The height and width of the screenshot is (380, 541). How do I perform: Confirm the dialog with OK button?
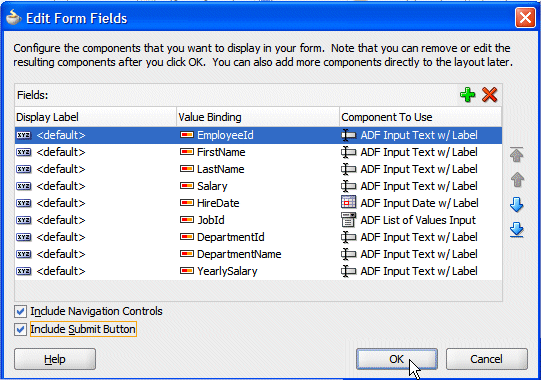[397, 359]
